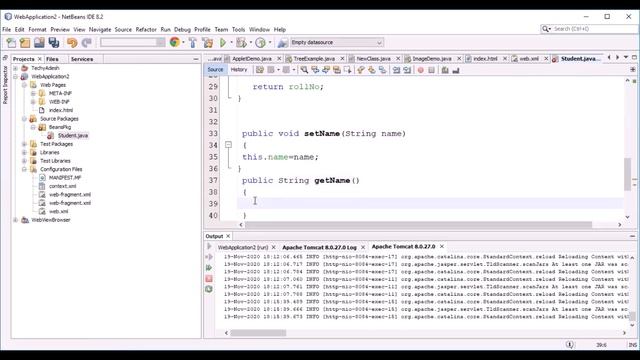Image resolution: width=640 pixels, height=360 pixels.
Task: Expand the META-INF folder
Action: pyautogui.click(x=33, y=93)
